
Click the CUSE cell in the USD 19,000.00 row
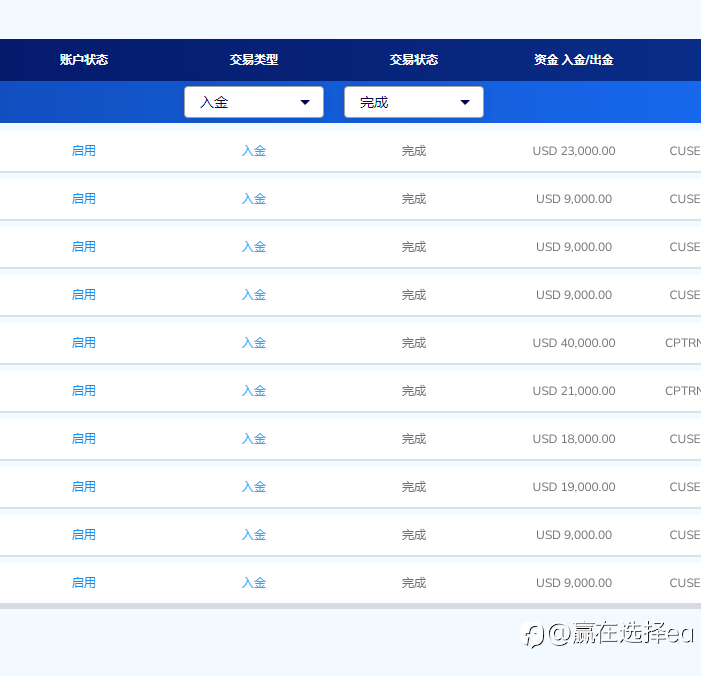[x=685, y=487]
